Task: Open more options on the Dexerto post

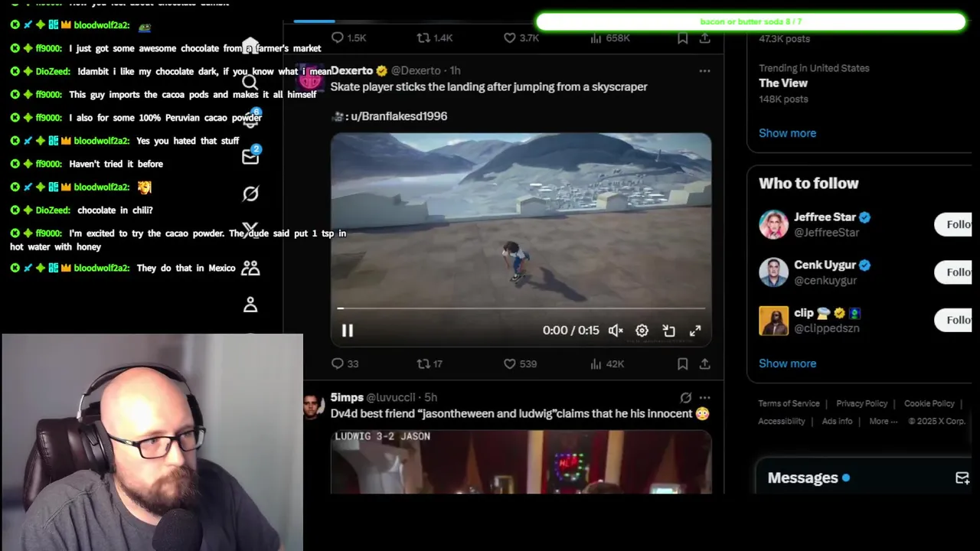Action: 704,70
